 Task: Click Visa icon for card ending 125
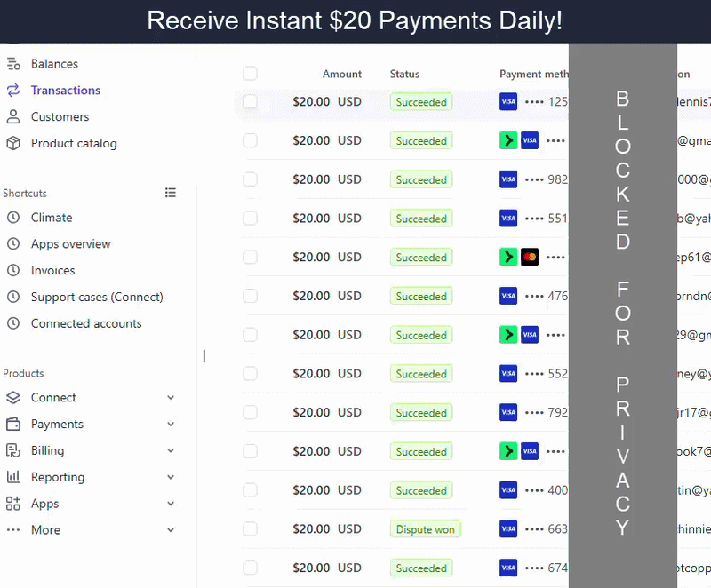click(508, 102)
